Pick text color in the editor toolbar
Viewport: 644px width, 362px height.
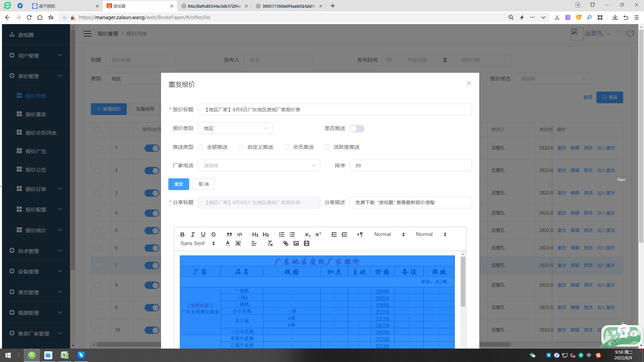[227, 244]
